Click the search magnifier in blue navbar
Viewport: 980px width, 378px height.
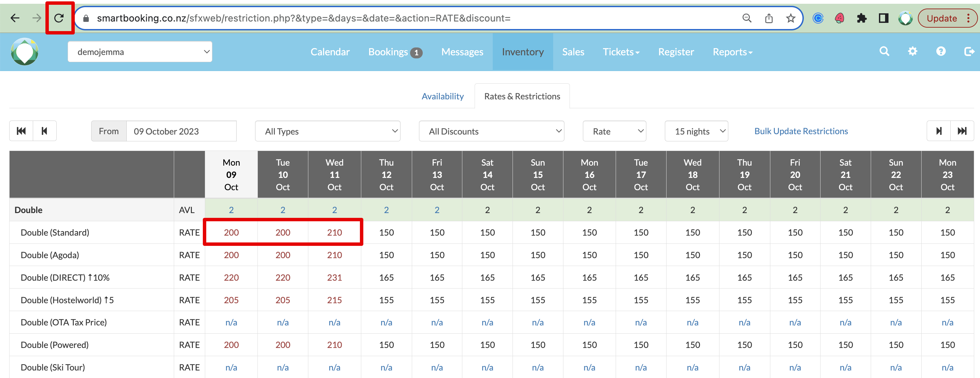(x=884, y=51)
